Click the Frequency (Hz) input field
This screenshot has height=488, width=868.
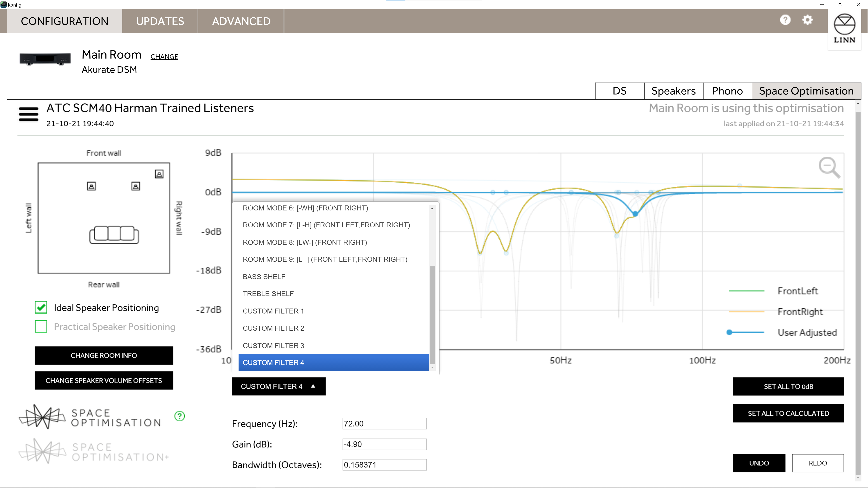tap(384, 424)
